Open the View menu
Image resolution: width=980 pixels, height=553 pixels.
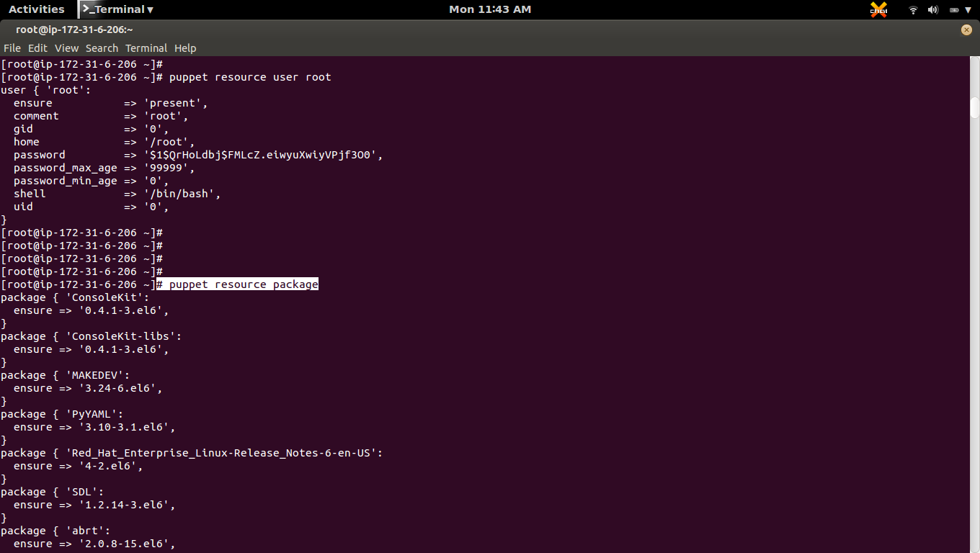[x=66, y=48]
